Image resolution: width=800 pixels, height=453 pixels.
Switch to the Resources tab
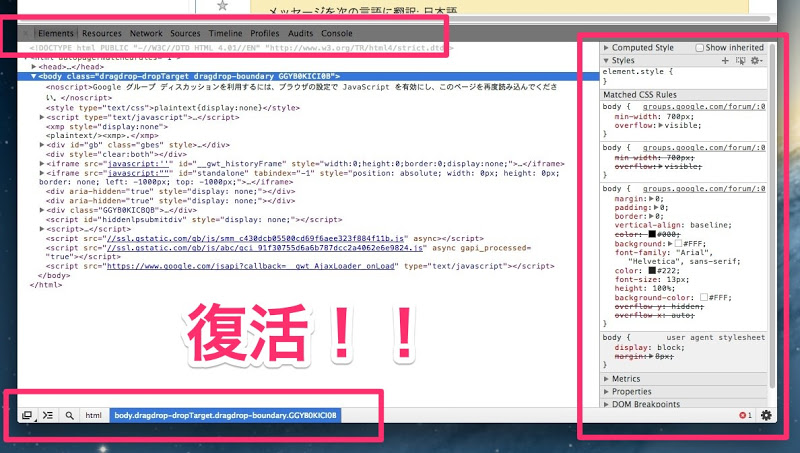point(102,33)
